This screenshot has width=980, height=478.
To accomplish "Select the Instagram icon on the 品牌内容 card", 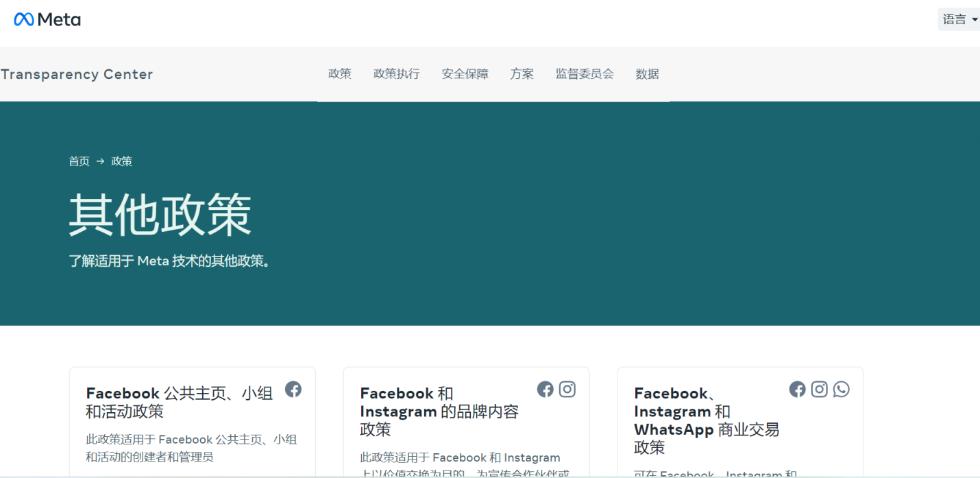I will 567,389.
